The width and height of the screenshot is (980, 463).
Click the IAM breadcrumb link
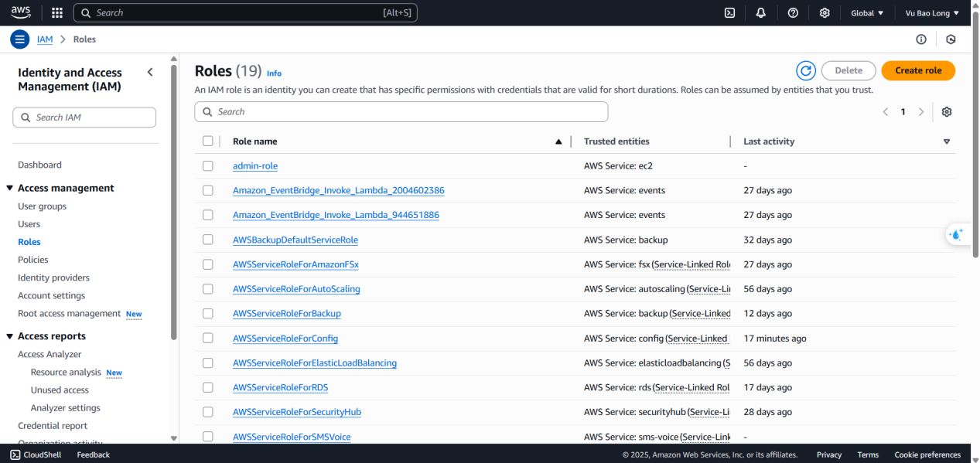[45, 39]
